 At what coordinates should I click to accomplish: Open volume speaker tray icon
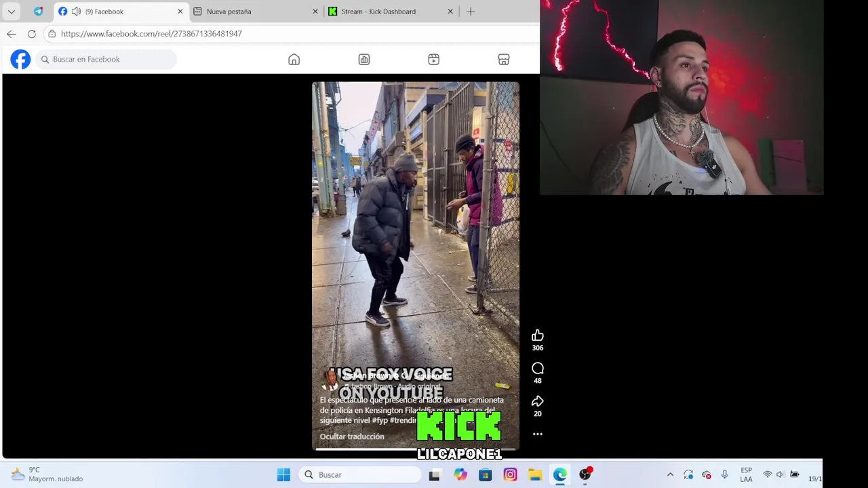(x=780, y=474)
